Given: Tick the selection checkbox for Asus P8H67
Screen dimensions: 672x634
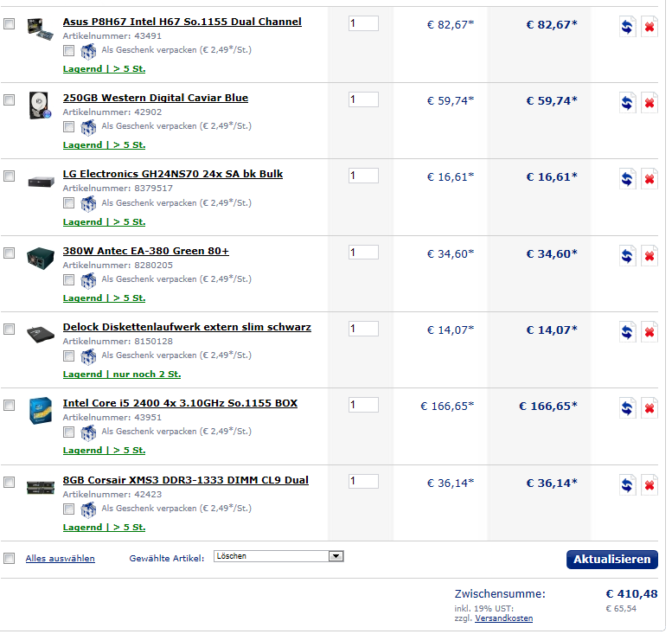Looking at the screenshot, I should (9, 23).
